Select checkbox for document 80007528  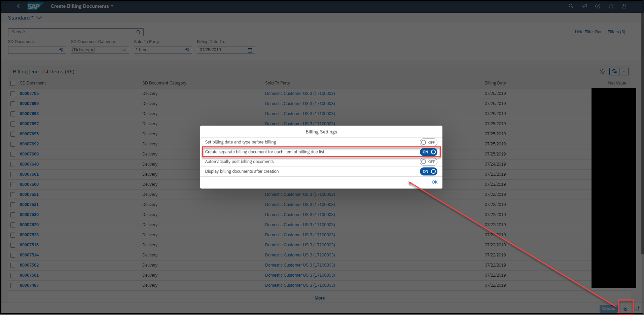coord(13,235)
